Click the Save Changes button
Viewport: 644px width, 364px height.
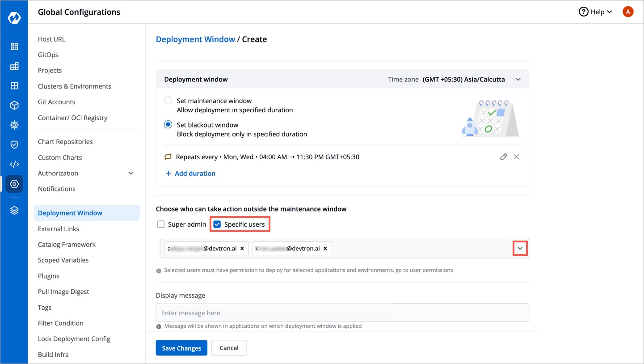pos(181,347)
